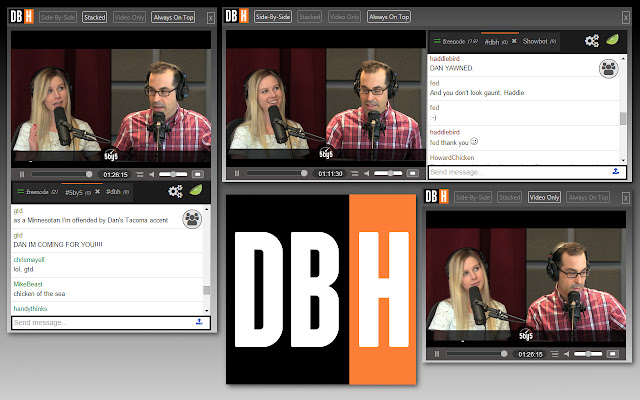Click username HowardChicken in chat
Viewport: 640px width, 400px height.
coord(452,158)
